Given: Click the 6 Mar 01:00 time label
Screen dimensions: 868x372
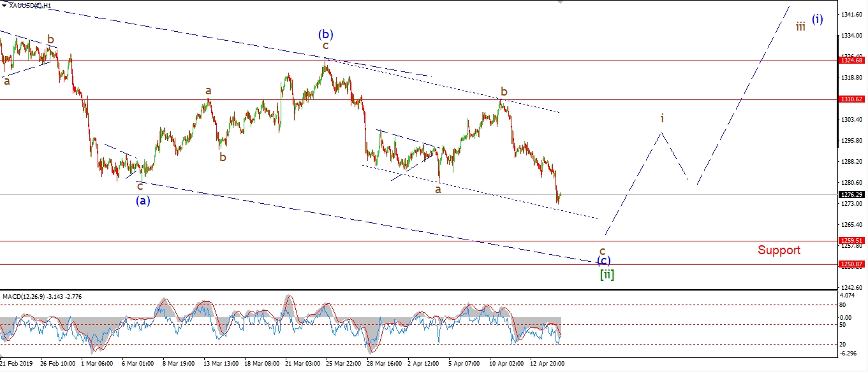Looking at the screenshot, I should [138, 363].
